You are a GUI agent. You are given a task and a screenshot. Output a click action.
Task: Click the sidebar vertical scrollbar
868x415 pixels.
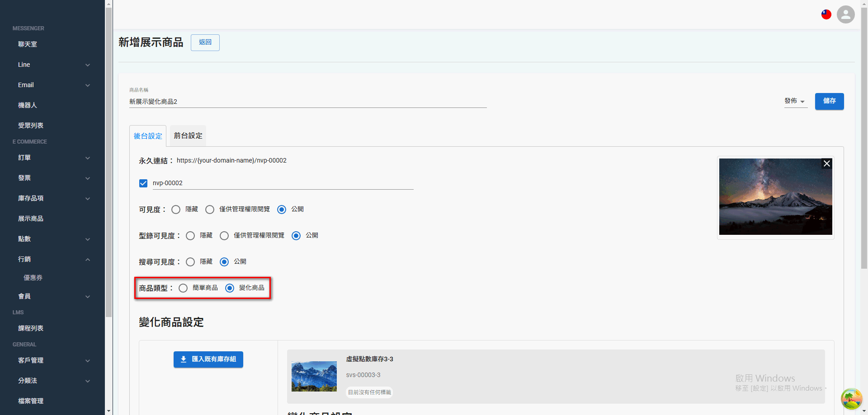[108, 163]
